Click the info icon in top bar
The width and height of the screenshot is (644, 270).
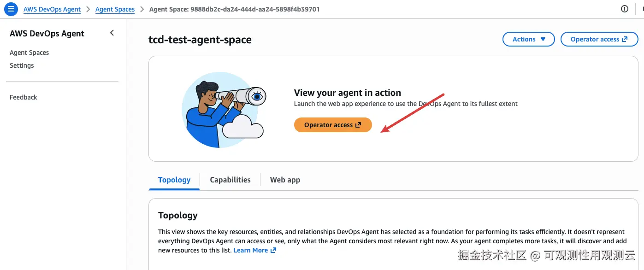click(625, 9)
